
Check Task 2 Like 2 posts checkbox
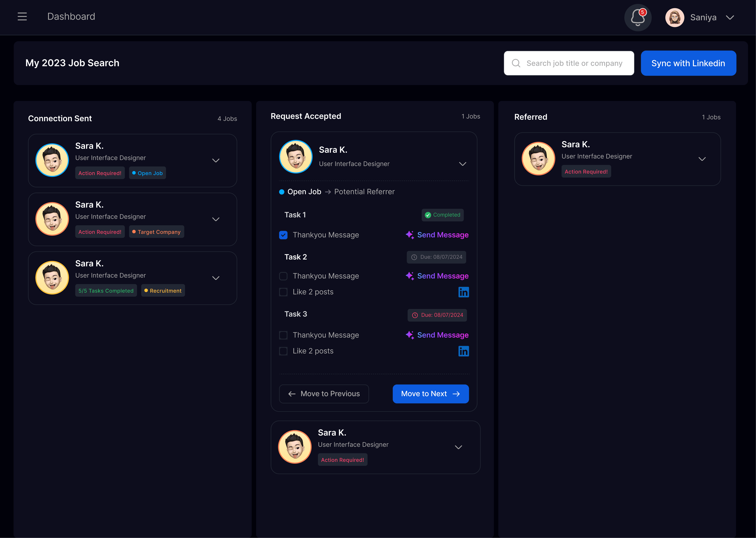pyautogui.click(x=283, y=292)
